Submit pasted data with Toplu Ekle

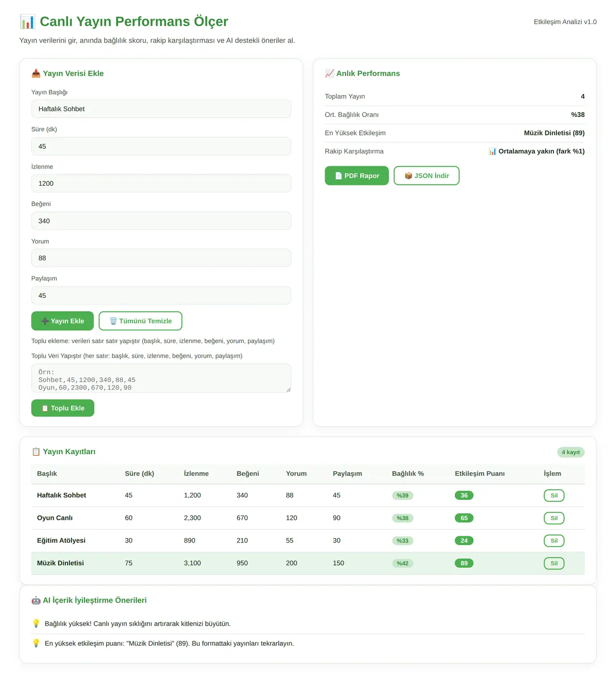63,408
